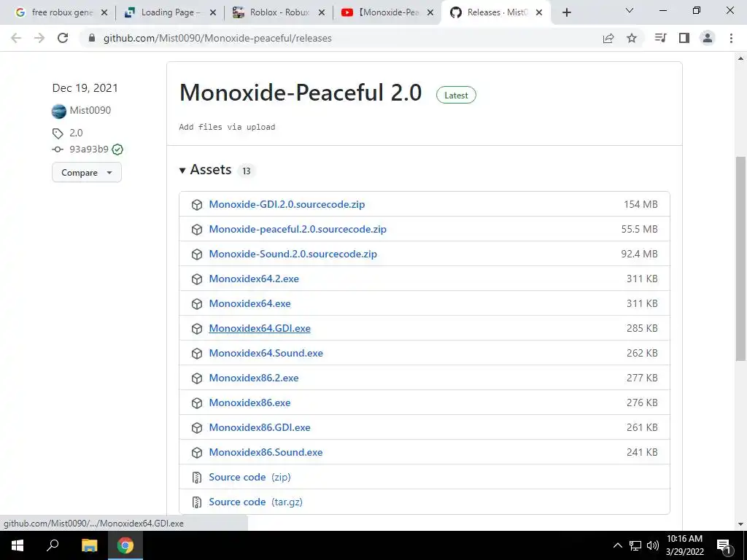The image size is (747, 560).
Task: Download Monoxide-GDI.2.0.sourcecode.zip
Action: (x=287, y=204)
